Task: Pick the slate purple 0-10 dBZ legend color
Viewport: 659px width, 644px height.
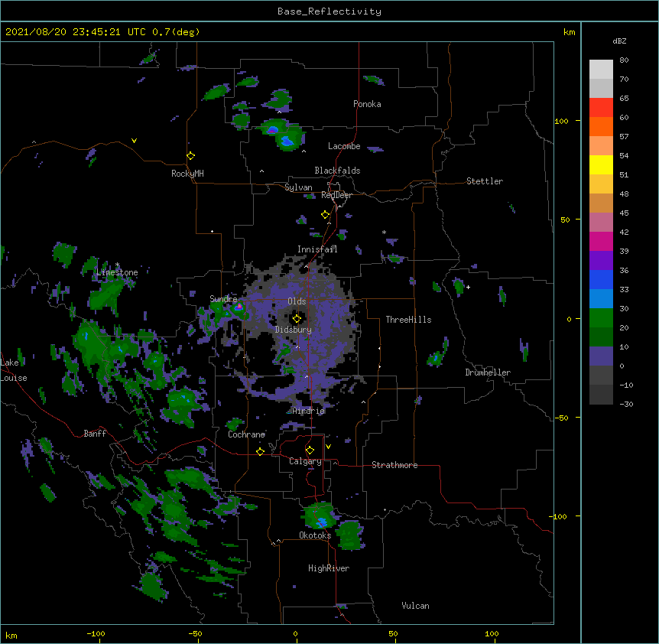Action: tap(601, 356)
